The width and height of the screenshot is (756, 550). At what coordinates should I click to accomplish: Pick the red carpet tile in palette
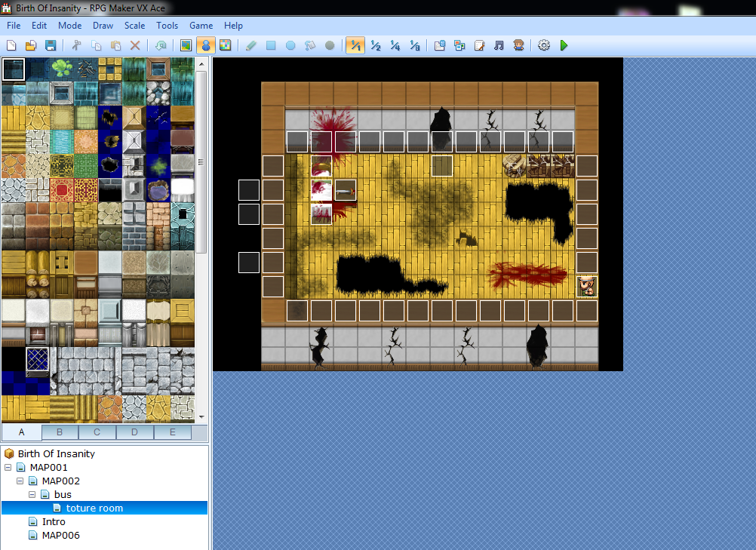click(x=62, y=190)
